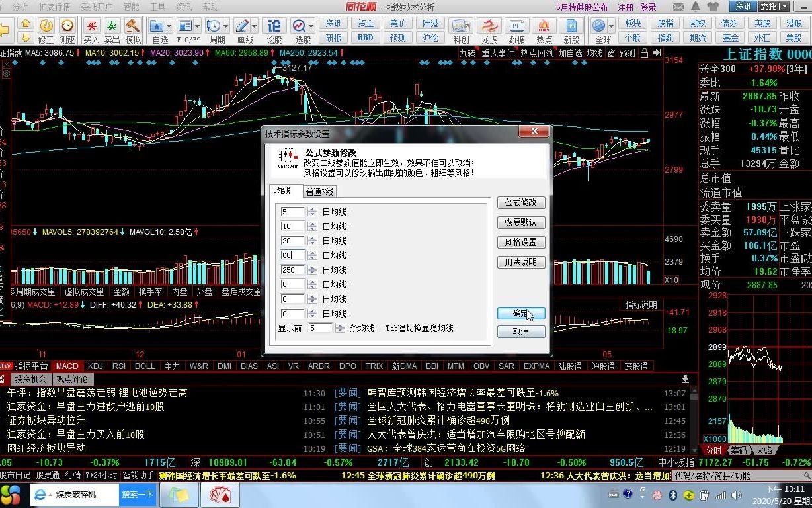Click the 预测 forecast icon
The image size is (812, 508).
click(x=397, y=38)
